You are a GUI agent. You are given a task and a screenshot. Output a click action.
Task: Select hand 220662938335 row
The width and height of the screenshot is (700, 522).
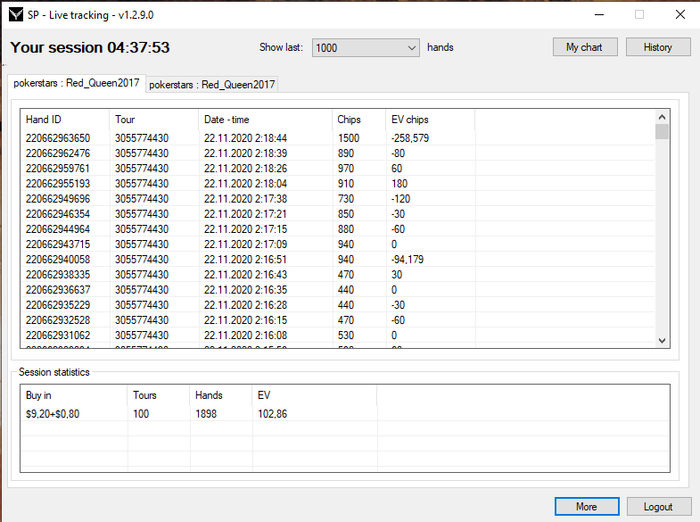[x=338, y=275]
